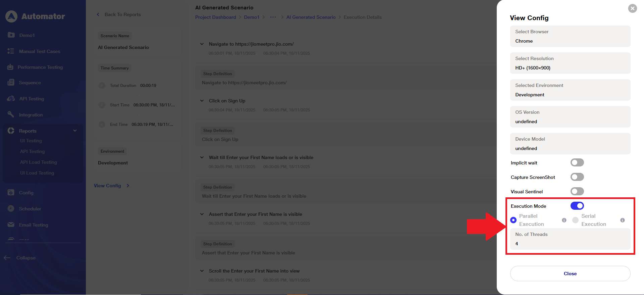
Task: Select the Serial Execution radio button
Action: (575, 220)
